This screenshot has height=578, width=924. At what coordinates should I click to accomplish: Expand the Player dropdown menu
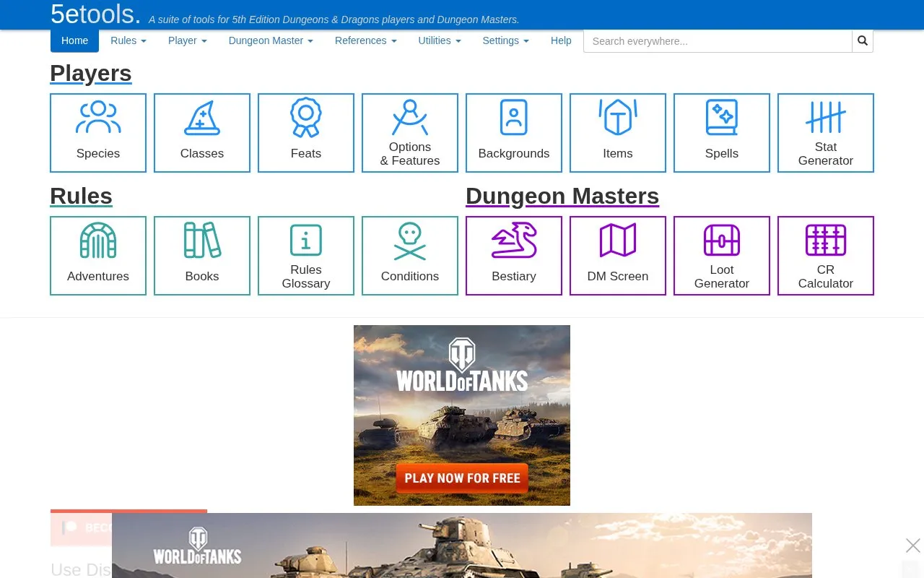point(188,41)
